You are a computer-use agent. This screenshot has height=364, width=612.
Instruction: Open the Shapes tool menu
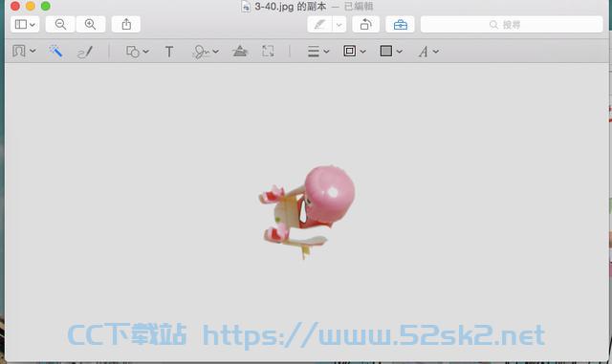pos(137,52)
